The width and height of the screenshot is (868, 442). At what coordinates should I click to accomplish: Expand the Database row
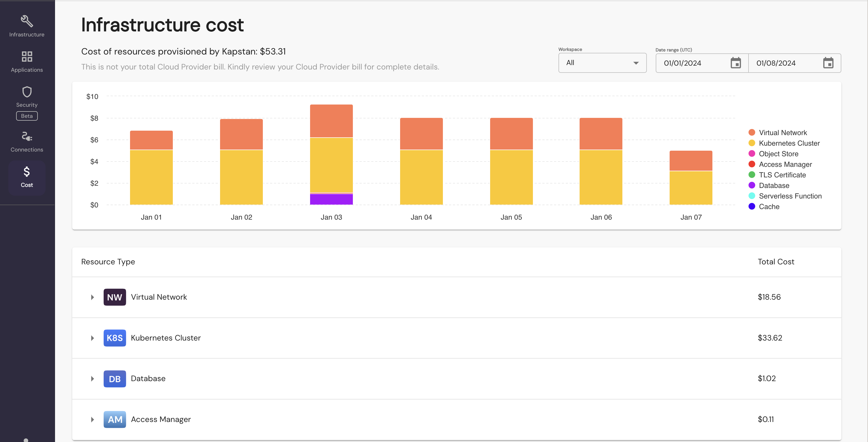pyautogui.click(x=92, y=379)
